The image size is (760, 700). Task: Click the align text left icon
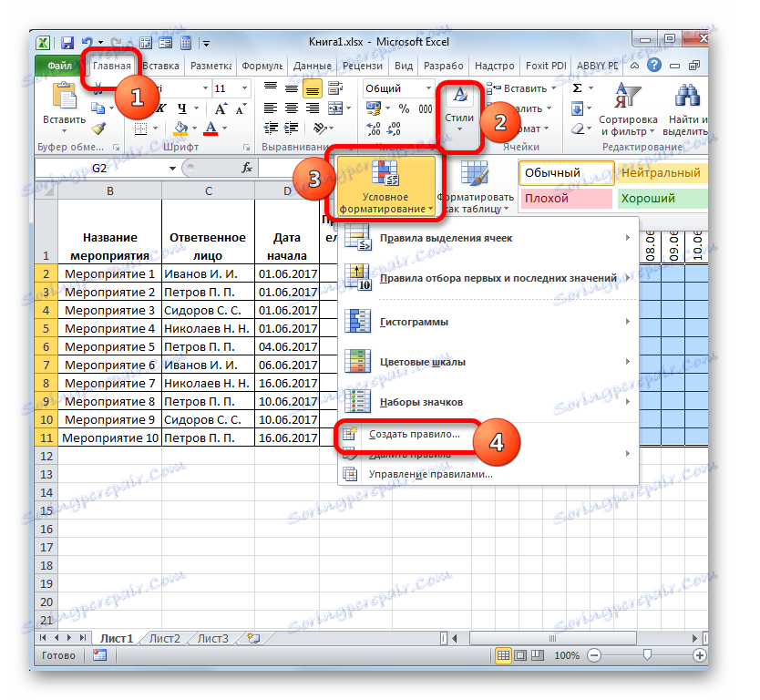(x=270, y=108)
